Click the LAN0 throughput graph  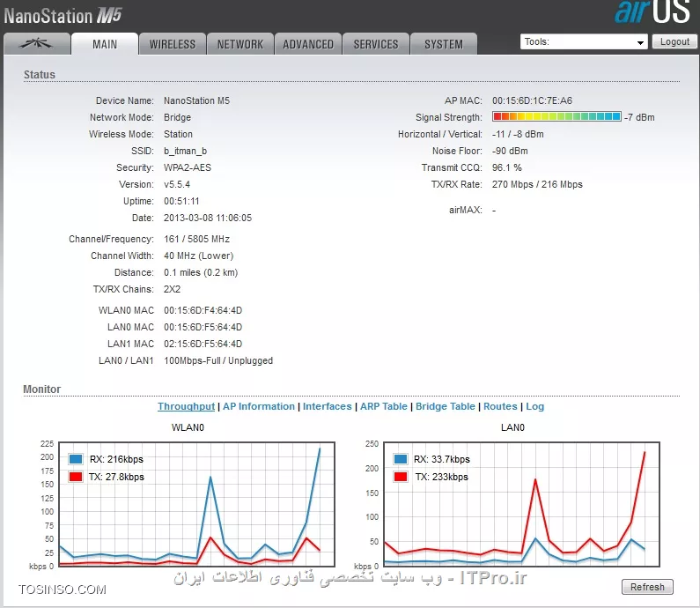pyautogui.click(x=521, y=504)
